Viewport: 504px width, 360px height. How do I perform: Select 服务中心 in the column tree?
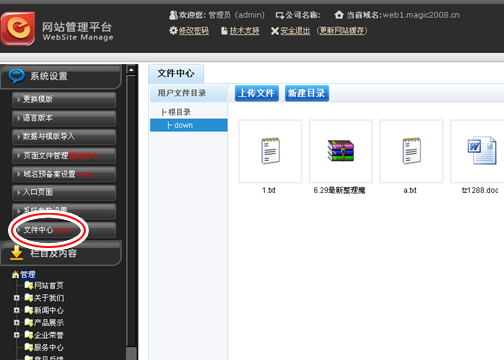pyautogui.click(x=49, y=347)
